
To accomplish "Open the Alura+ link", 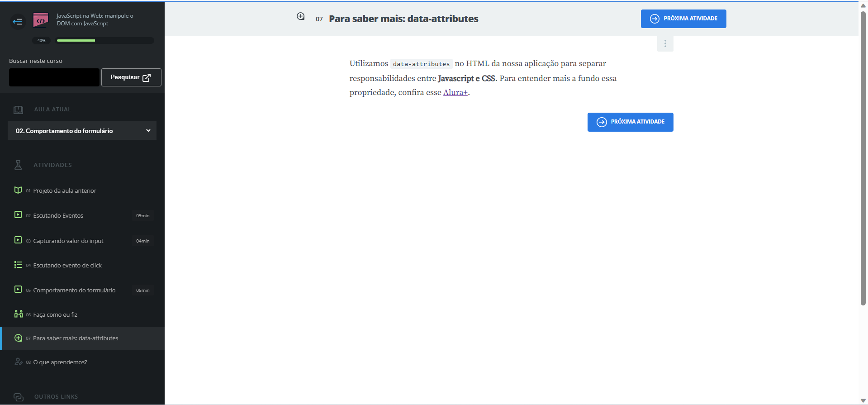I will (455, 92).
